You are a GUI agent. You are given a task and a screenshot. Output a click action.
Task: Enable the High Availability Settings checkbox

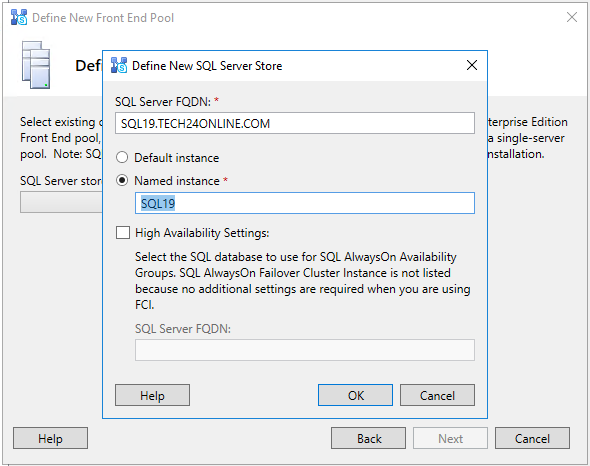(123, 233)
